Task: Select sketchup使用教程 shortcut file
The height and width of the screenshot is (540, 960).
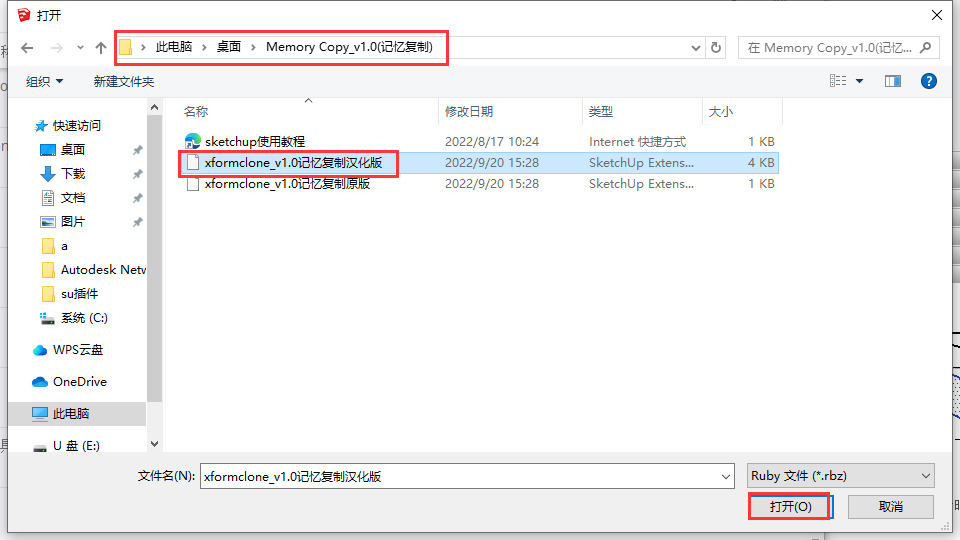Action: click(255, 141)
